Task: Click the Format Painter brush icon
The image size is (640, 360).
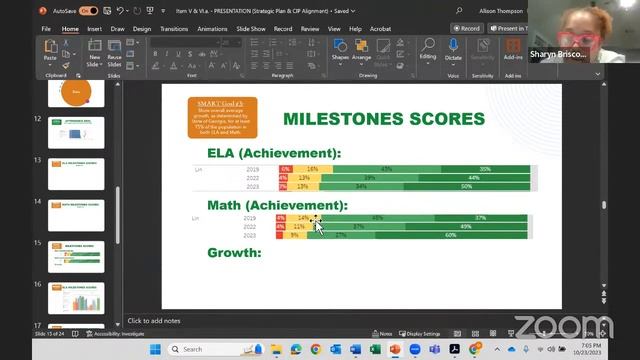Action: pos(66,65)
